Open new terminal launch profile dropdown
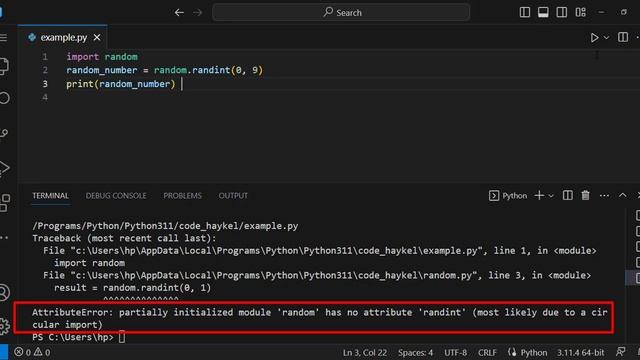Image resolution: width=640 pixels, height=360 pixels. tap(551, 196)
